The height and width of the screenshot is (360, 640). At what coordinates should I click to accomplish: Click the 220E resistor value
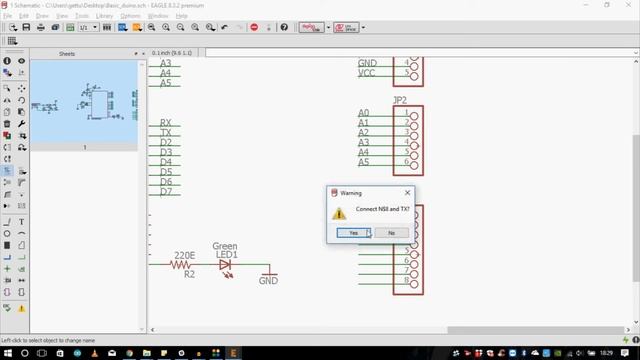click(184, 256)
